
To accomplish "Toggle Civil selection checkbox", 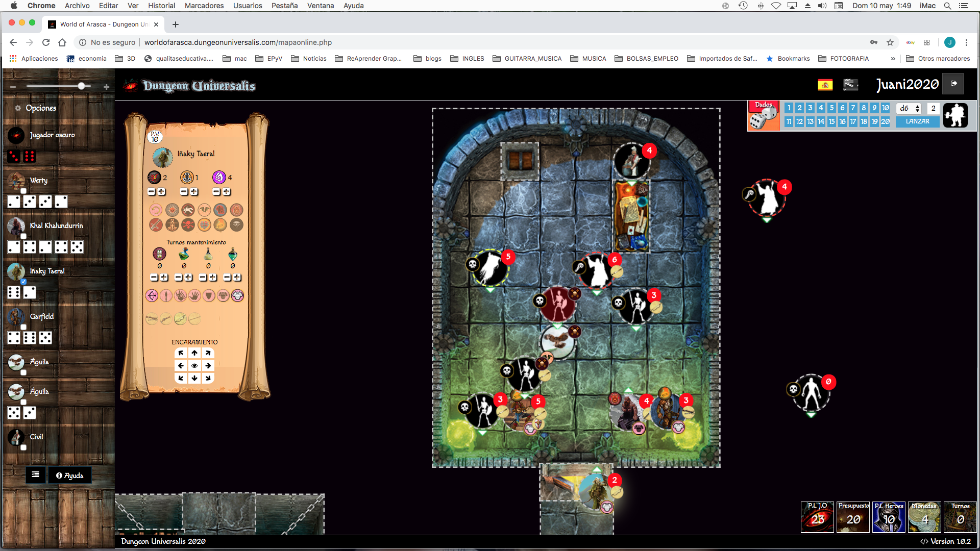I will (23, 447).
